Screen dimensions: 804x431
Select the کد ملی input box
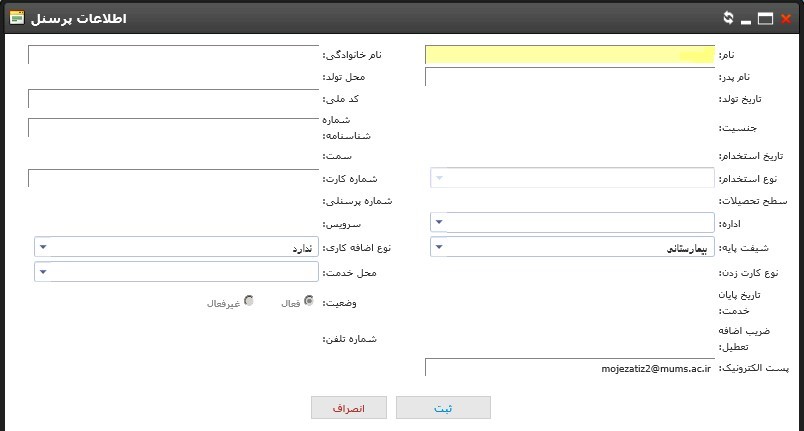coord(172,98)
